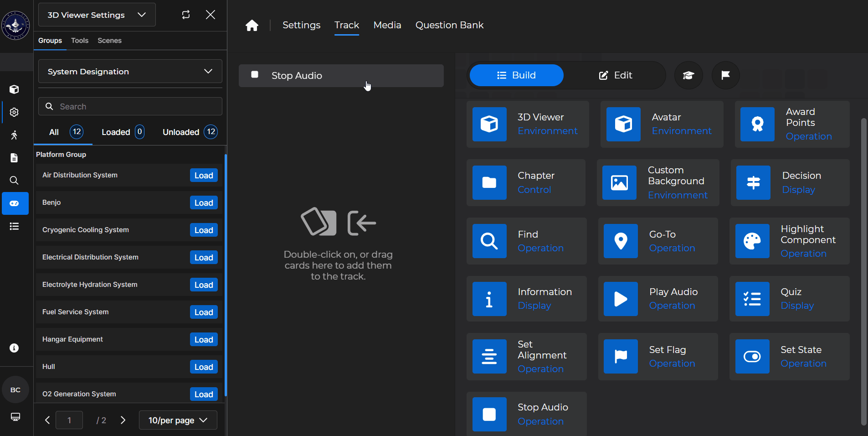Choose the Quiz Display card
The image size is (868, 436).
point(790,299)
